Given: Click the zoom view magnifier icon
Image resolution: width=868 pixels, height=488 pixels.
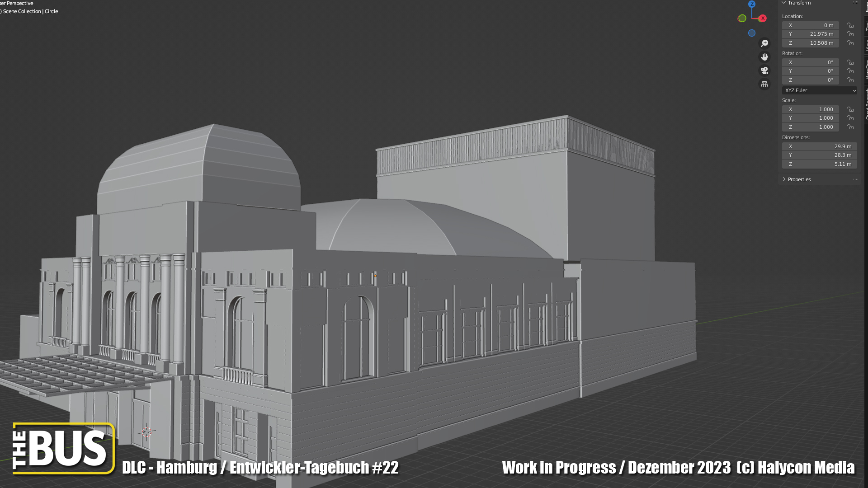Looking at the screenshot, I should (x=764, y=43).
